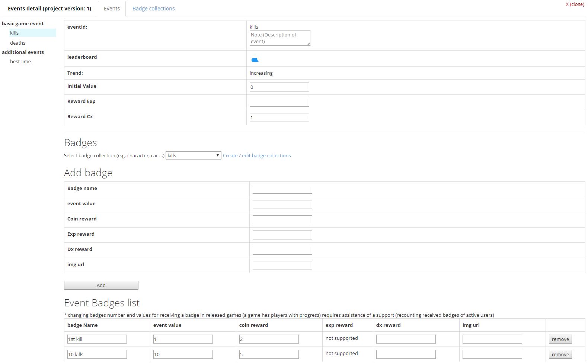The image size is (588, 364).
Task: Edit coin reward for 10 kills badge
Action: 269,354
